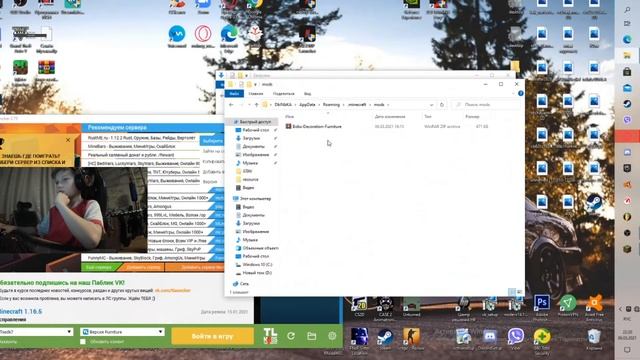Open Steam shortcut in bottom icon row

385,340
